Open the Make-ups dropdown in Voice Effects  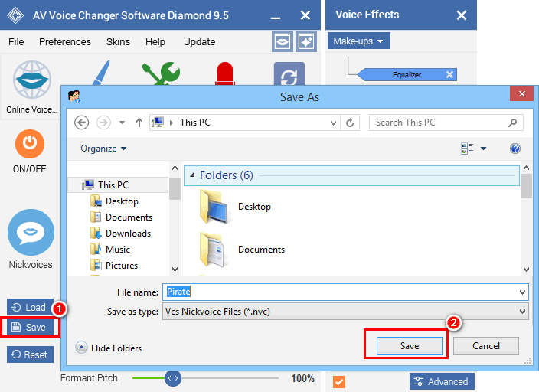[358, 41]
